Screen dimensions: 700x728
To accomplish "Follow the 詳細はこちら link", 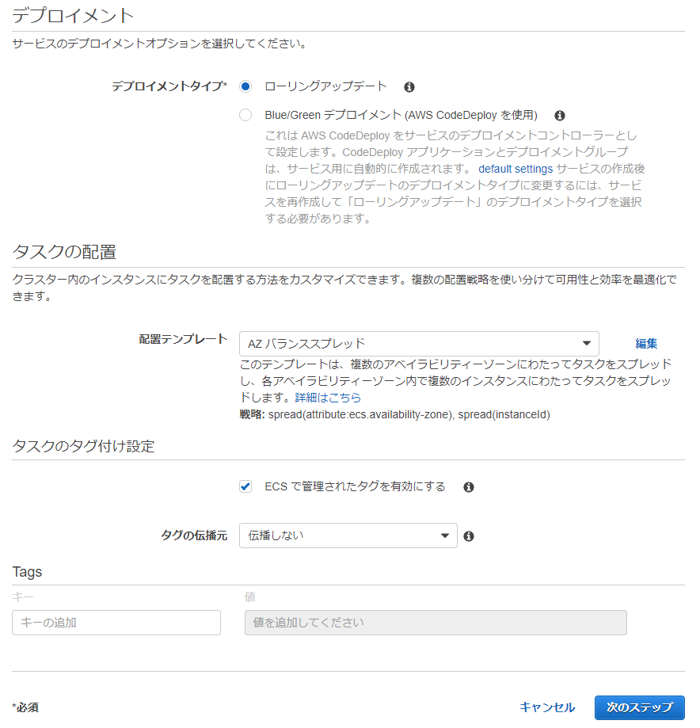I will click(x=328, y=398).
